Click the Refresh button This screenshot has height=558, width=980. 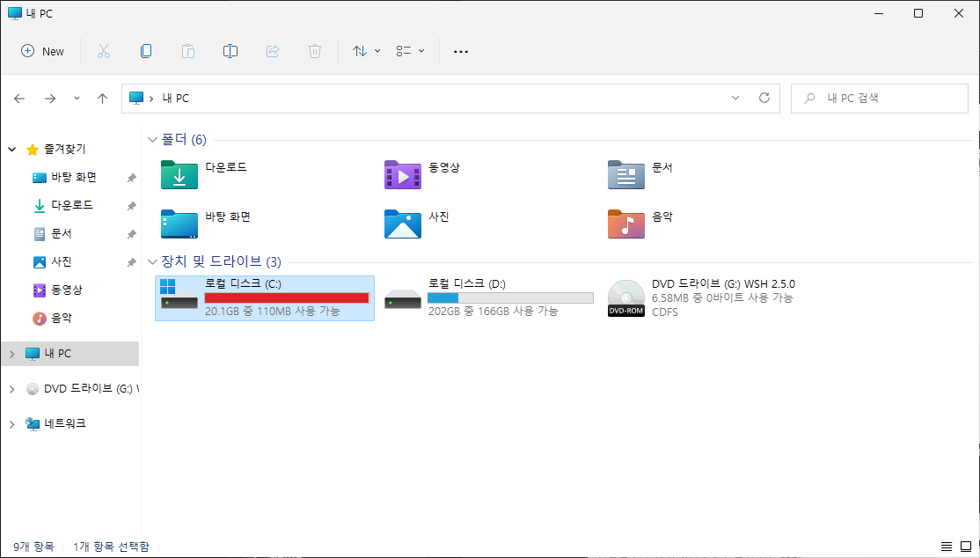coord(764,99)
